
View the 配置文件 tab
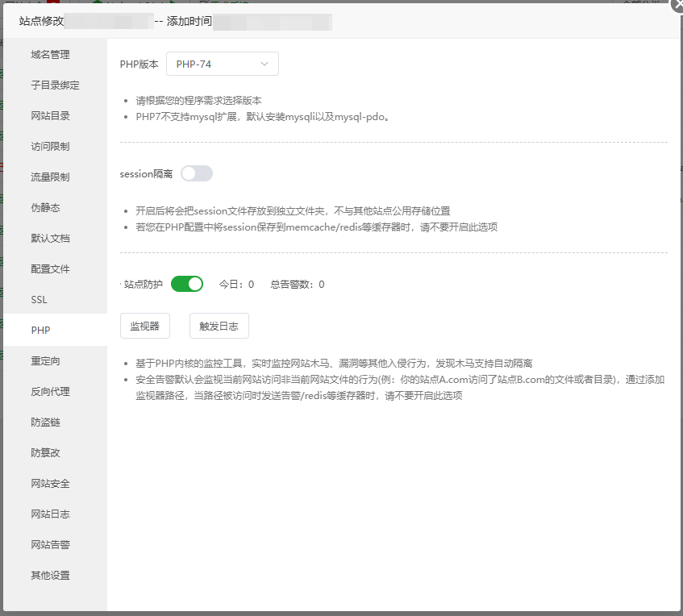click(50, 269)
